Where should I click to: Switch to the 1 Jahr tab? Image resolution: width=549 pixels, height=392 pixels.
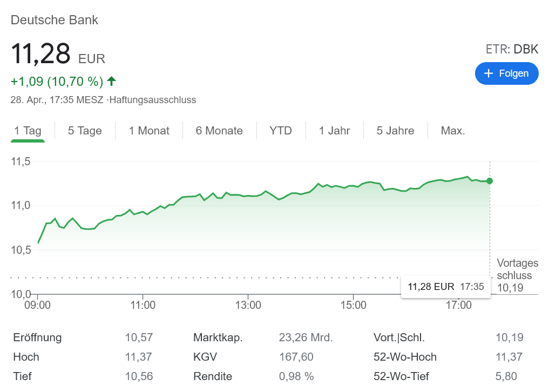(x=335, y=131)
